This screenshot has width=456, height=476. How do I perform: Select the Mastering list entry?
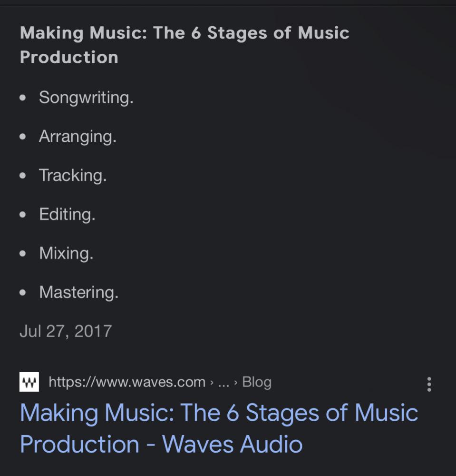point(78,292)
